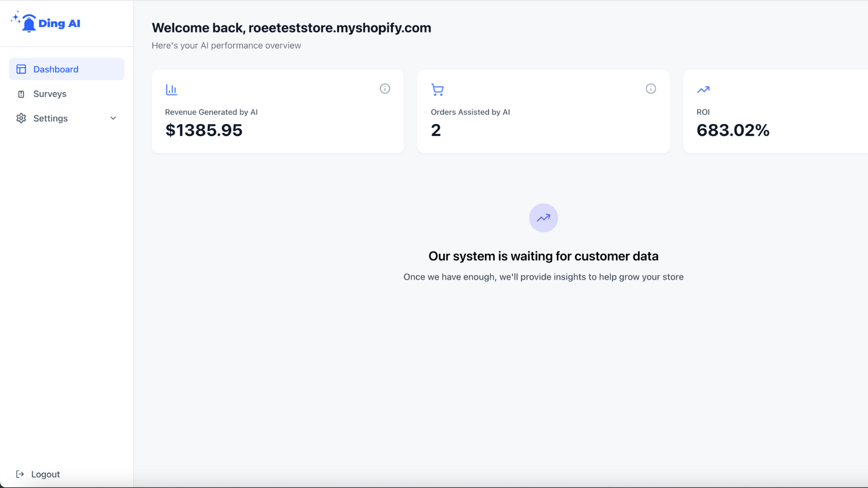Viewport: 868px width, 488px height.
Task: Click the ROI label text
Action: 703,112
